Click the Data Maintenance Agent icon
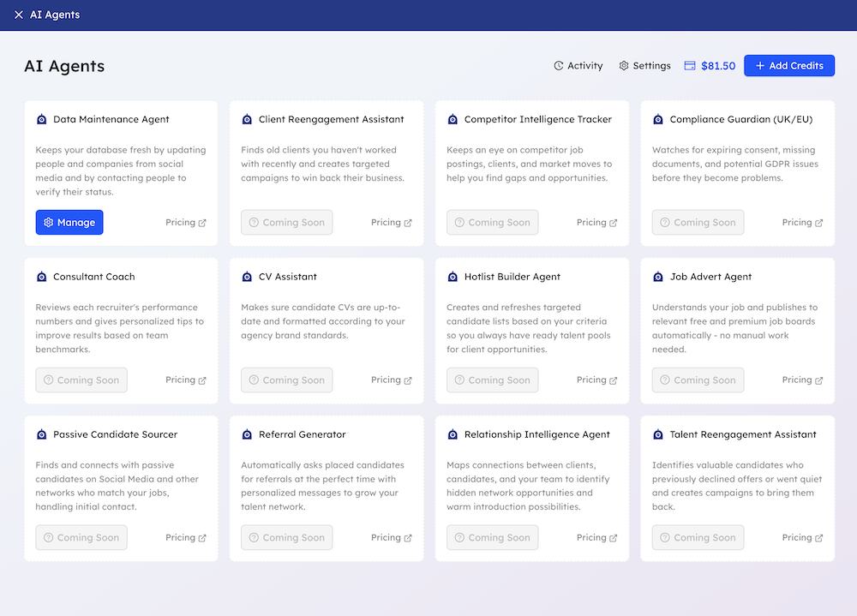 (x=42, y=120)
